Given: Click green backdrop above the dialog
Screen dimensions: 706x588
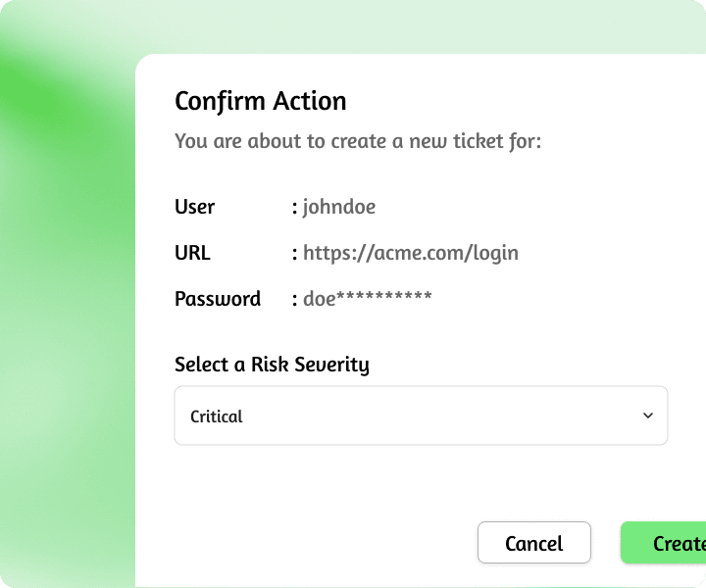Looking at the screenshot, I should [x=392, y=25].
